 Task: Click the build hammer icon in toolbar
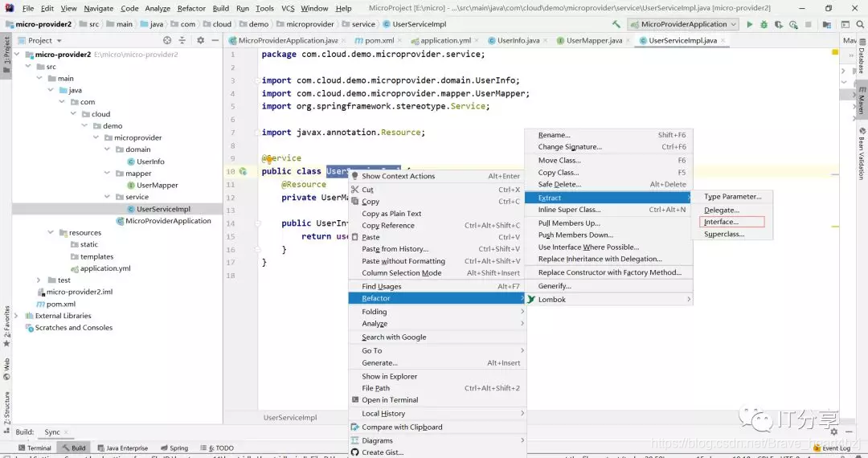pos(616,24)
